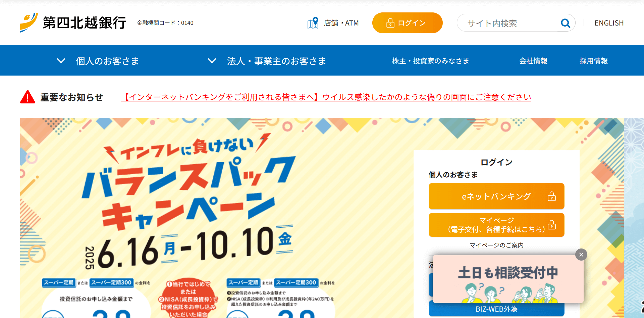The height and width of the screenshot is (318, 644).
Task: Open マイページ(電子交付) login button
Action: (x=496, y=225)
